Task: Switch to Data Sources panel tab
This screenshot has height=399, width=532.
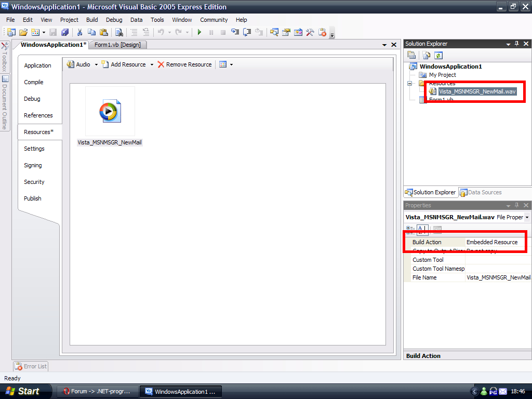Action: pos(481,192)
